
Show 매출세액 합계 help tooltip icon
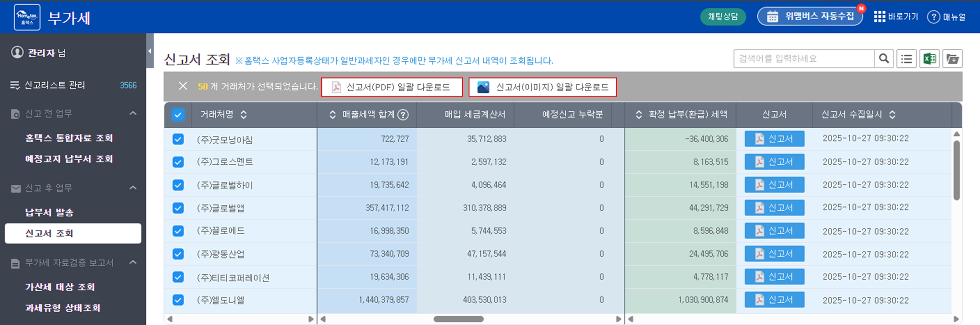(403, 115)
